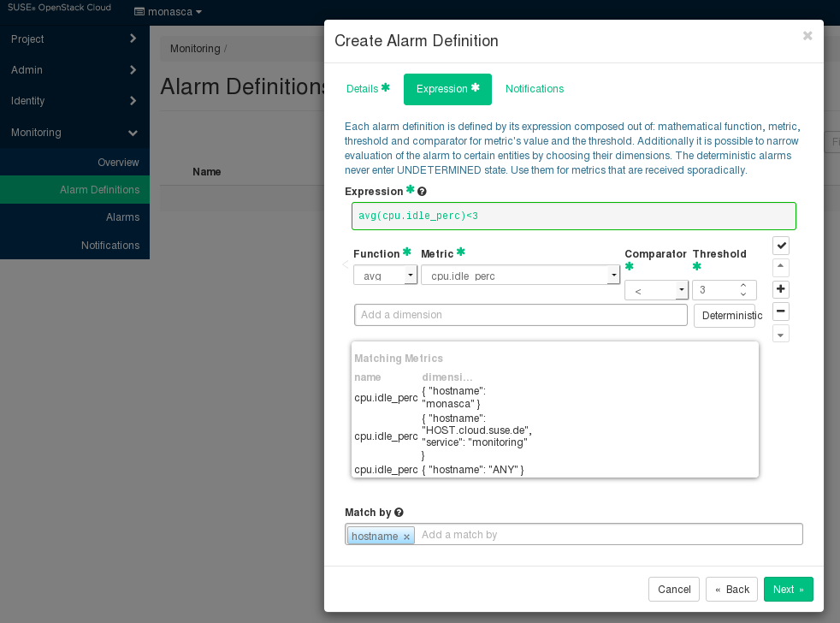Click the plus icon to add sub-expression
Screen dimensions: 840x623
tap(780, 289)
